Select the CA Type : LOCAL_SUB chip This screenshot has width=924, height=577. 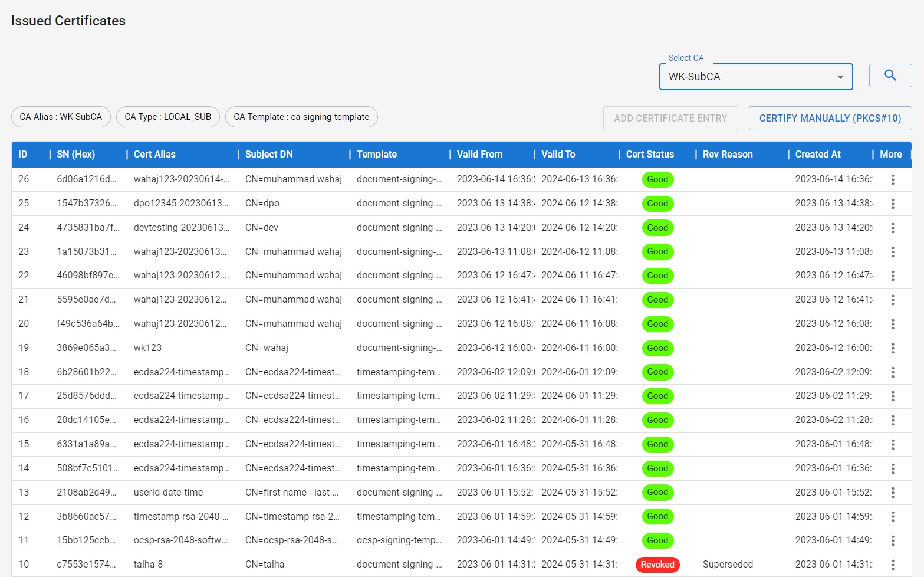(167, 117)
